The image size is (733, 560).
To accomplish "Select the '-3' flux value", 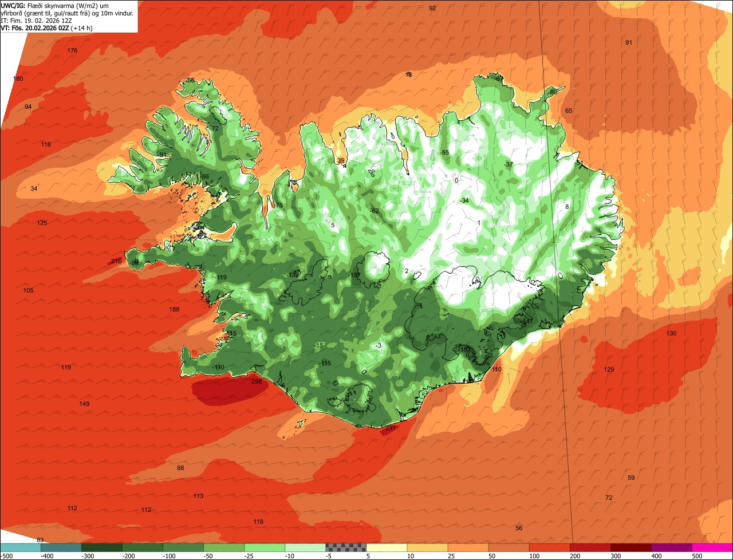I will pos(378,345).
